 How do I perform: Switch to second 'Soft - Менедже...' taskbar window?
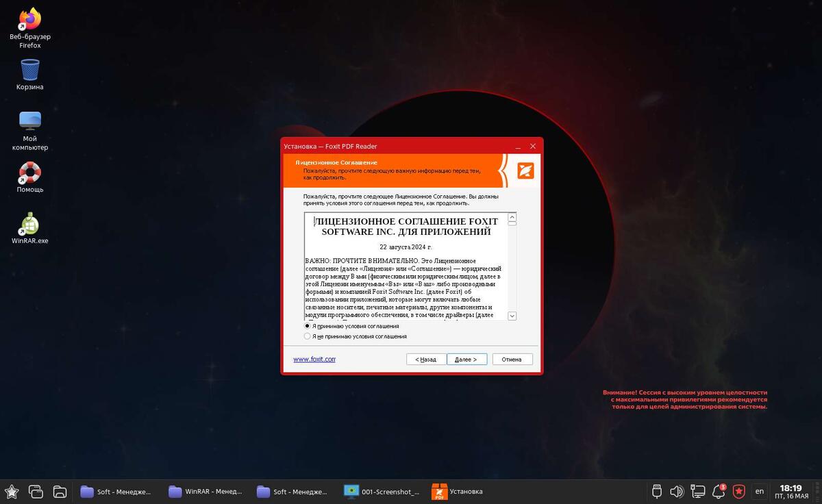(293, 492)
